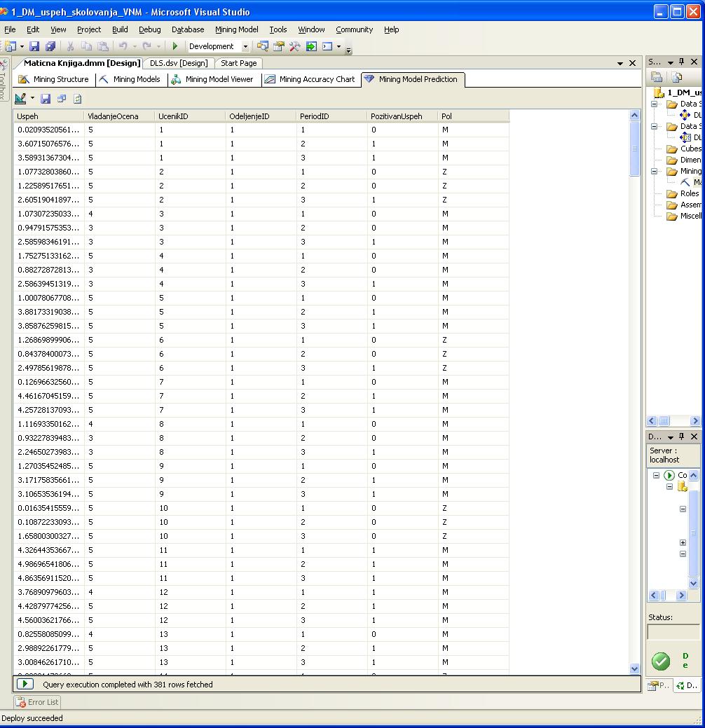Open the Mining Model menu
Viewport: 705px width, 728px height.
coord(236,29)
